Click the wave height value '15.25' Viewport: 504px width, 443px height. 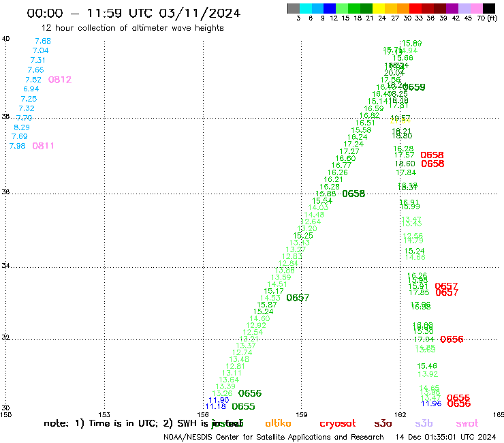point(303,236)
